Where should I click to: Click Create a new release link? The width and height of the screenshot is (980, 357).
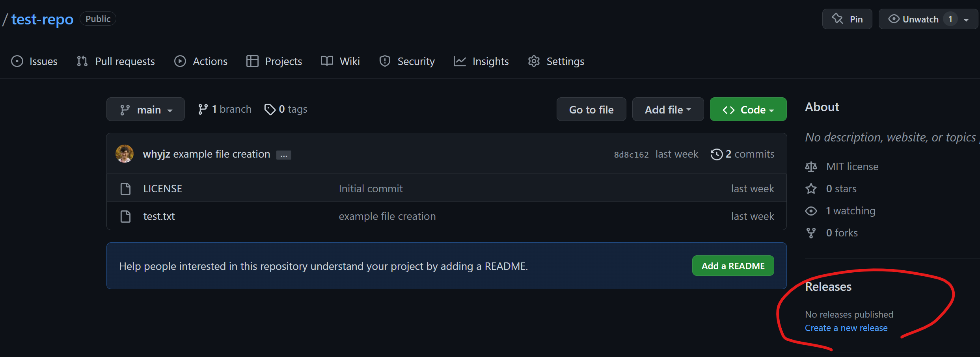tap(846, 328)
